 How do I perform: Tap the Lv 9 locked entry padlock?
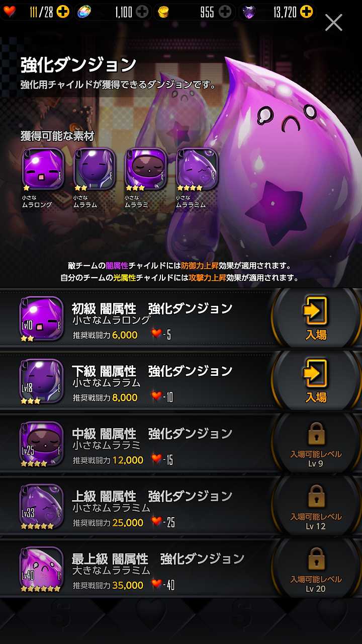click(316, 434)
